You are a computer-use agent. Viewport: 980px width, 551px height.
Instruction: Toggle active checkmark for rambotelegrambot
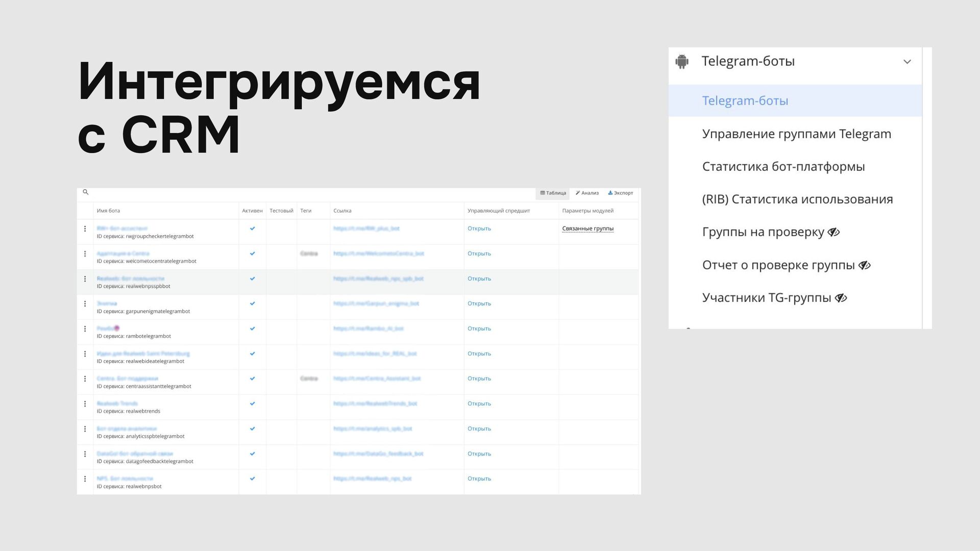pyautogui.click(x=252, y=329)
